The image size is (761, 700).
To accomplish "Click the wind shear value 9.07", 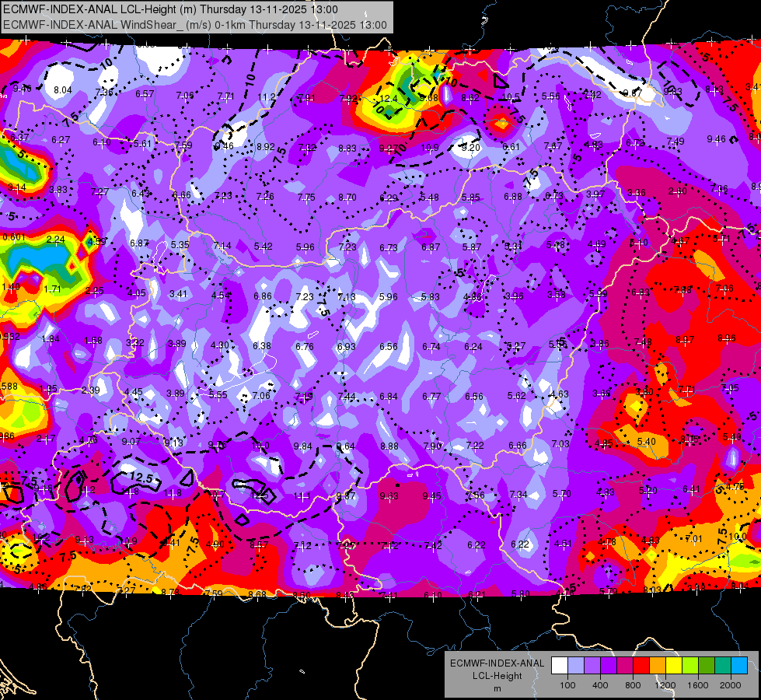I will (131, 442).
